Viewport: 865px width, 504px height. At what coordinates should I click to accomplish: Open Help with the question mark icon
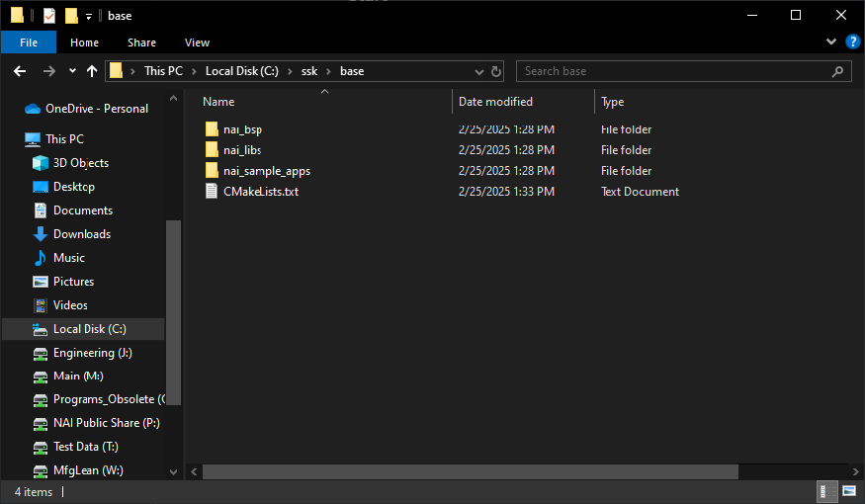pyautogui.click(x=852, y=42)
